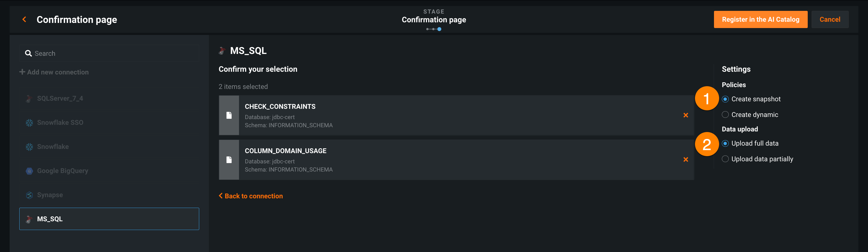Click the search magnifier icon

pyautogui.click(x=28, y=54)
